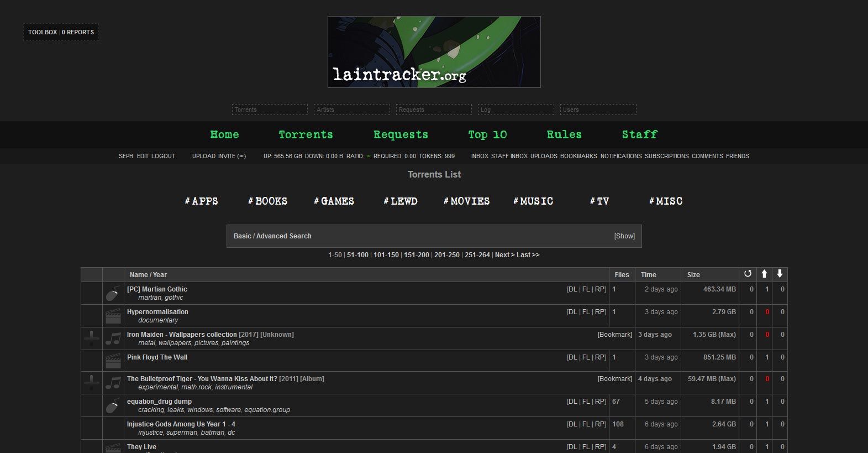Expand The Bulletproof Tiger torrent group
Screen dimensions: 868x453
pos(92,383)
